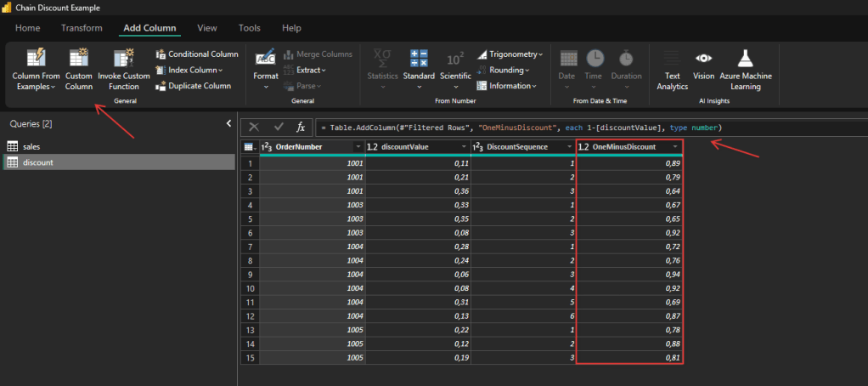Click DiscountSequence cell with value 6
The height and width of the screenshot is (386, 868).
click(x=524, y=315)
